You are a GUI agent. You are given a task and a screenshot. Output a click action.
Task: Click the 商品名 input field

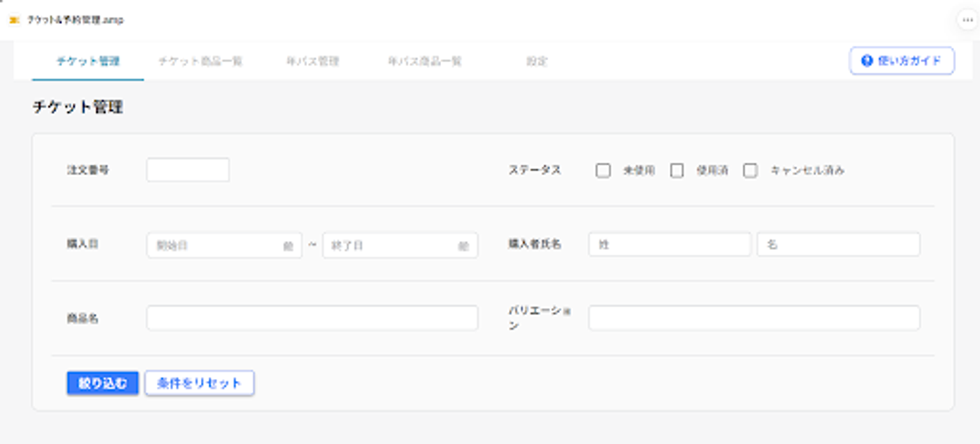coord(312,318)
